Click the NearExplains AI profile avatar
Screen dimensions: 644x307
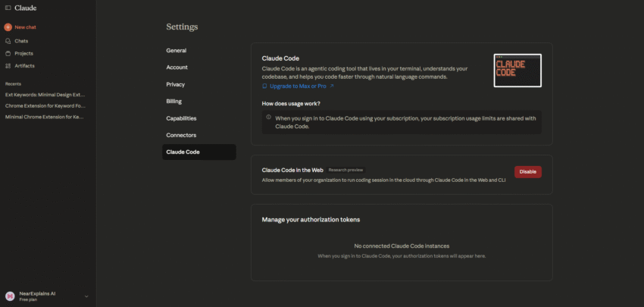(10, 296)
